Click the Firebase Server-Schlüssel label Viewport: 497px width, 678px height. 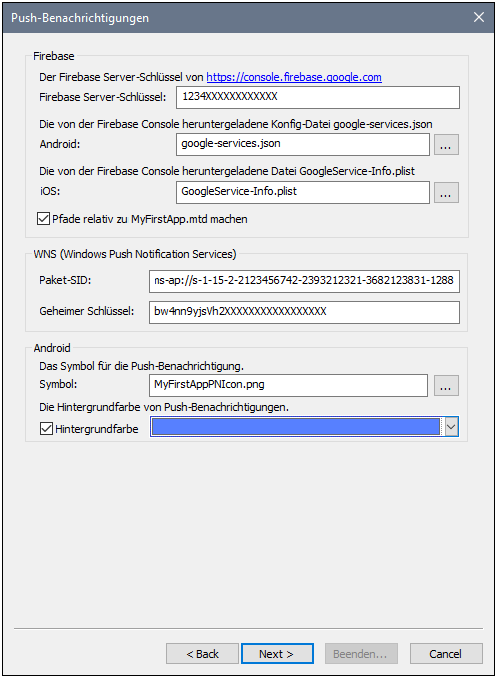point(103,97)
